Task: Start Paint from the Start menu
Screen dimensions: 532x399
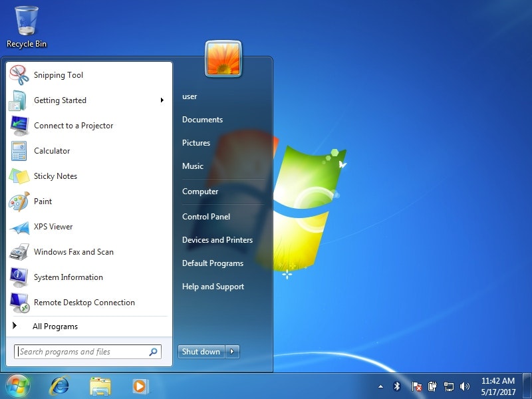Action: point(43,201)
